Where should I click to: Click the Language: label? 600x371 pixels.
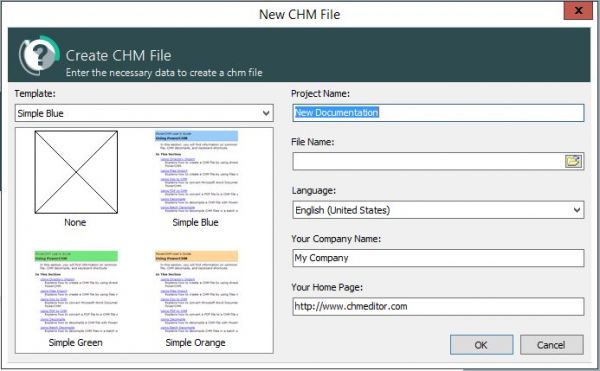(314, 190)
